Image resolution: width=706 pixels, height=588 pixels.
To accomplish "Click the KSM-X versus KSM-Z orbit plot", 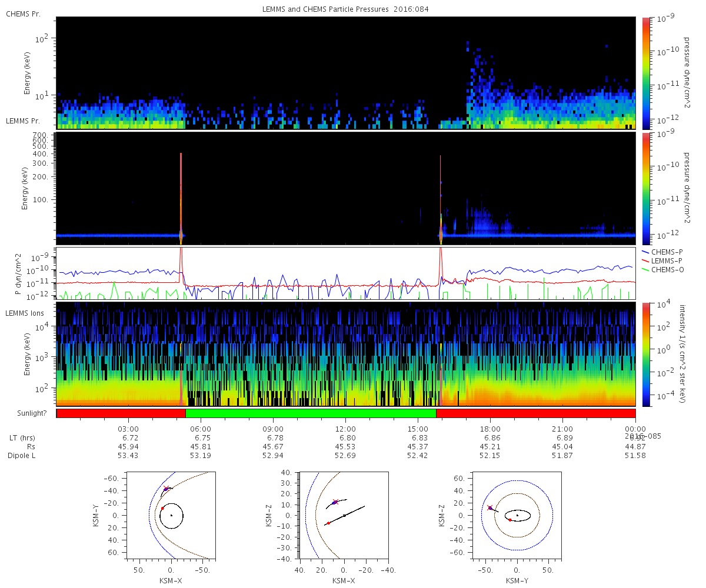I will [344, 515].
